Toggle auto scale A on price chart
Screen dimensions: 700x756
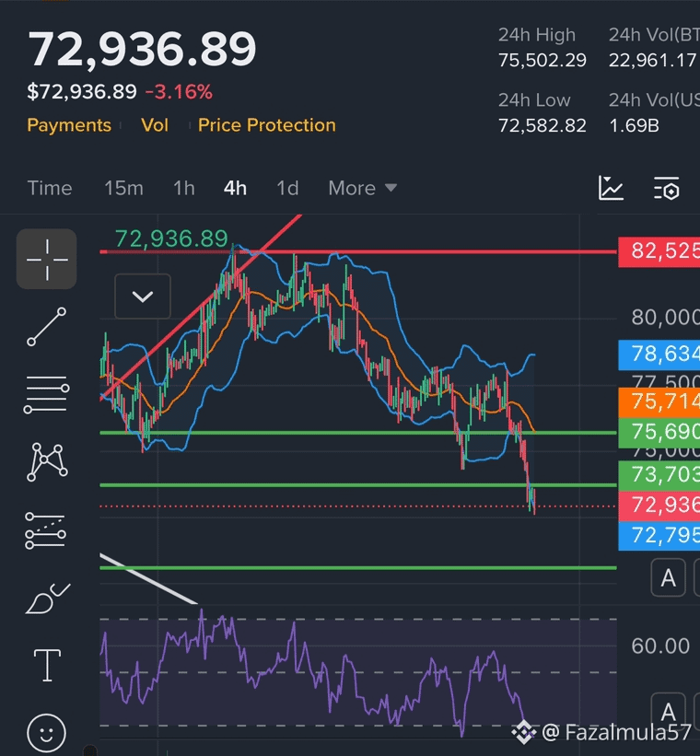point(668,577)
